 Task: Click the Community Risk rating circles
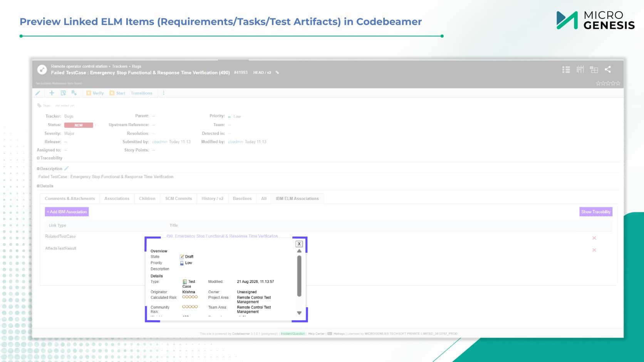(190, 307)
